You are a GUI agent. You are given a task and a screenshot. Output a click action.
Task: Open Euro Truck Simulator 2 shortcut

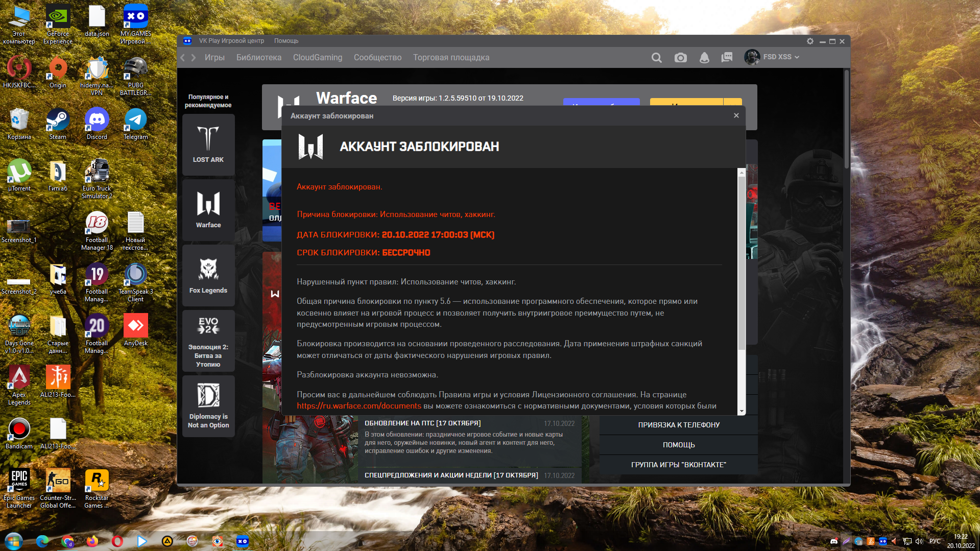pos(97,179)
